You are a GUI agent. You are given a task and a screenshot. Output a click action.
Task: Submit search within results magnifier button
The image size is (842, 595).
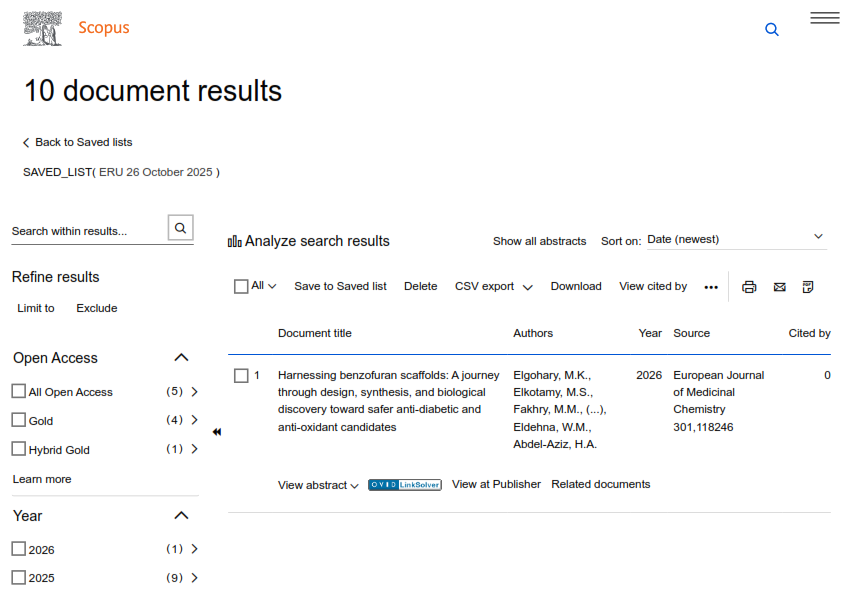[180, 229]
